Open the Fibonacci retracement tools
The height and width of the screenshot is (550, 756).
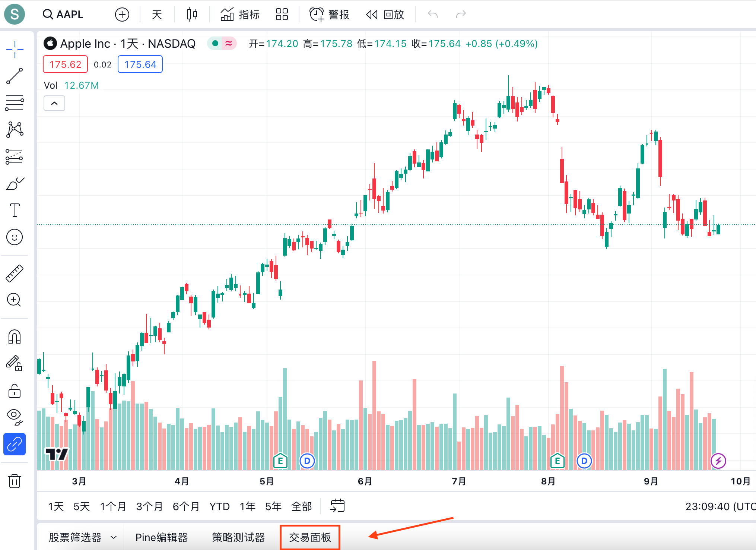point(15,103)
